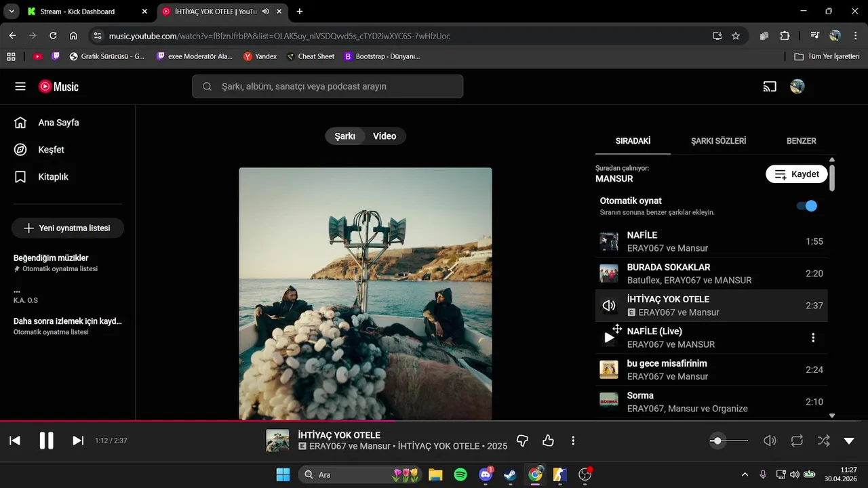Click the YouTube Music logo
The image size is (868, 488).
coord(58,87)
